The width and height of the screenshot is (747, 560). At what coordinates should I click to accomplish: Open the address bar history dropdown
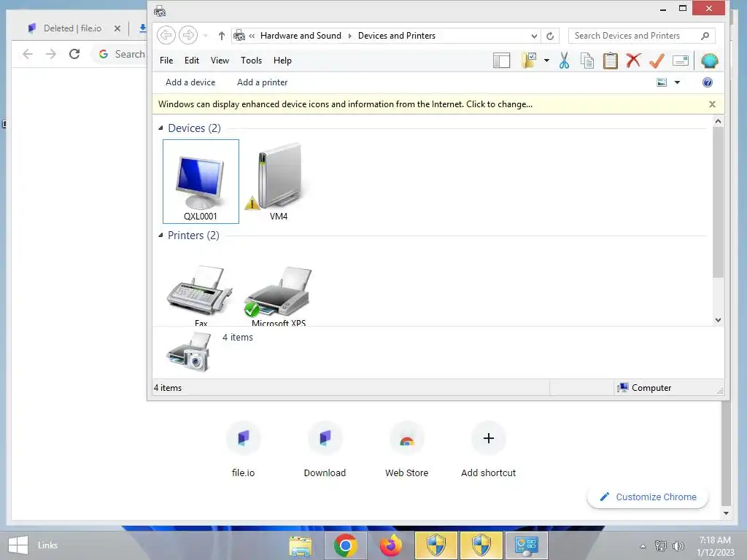534,36
